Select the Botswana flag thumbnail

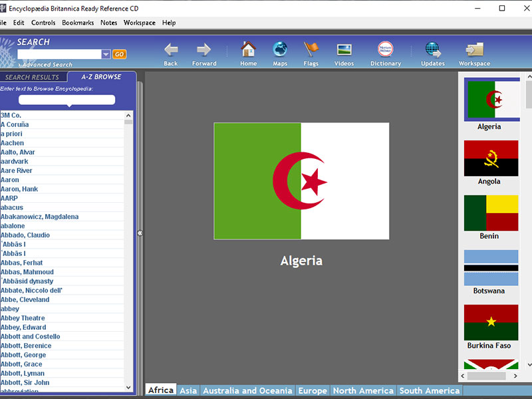tap(491, 268)
